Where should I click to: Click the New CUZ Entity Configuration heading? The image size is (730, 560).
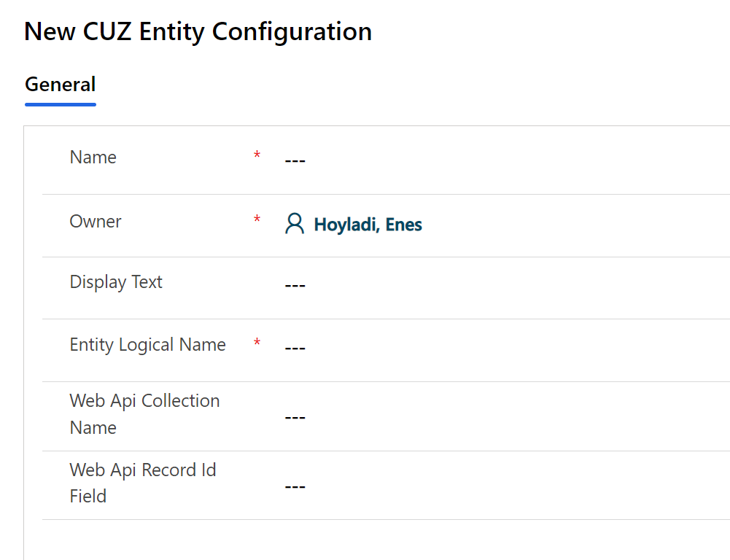(x=198, y=31)
